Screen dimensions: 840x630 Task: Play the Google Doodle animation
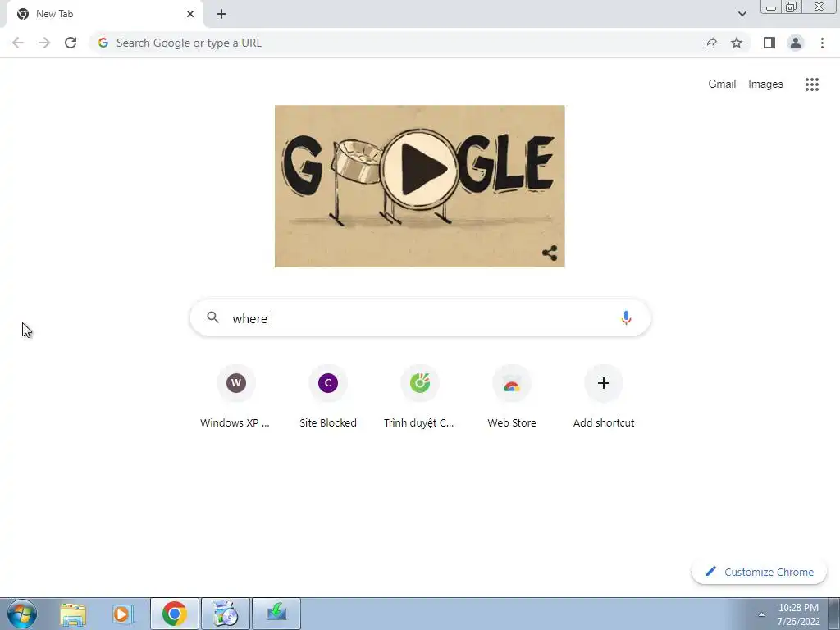pos(420,169)
